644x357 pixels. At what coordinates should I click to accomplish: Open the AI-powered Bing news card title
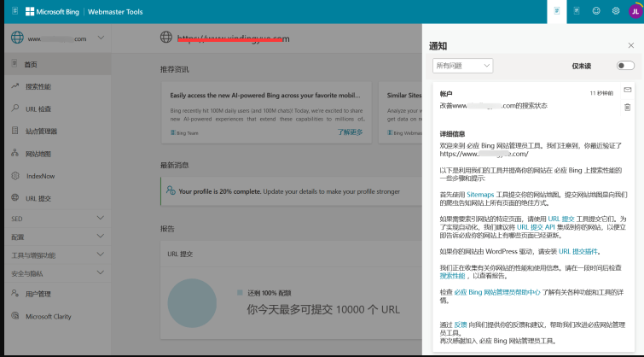point(265,95)
